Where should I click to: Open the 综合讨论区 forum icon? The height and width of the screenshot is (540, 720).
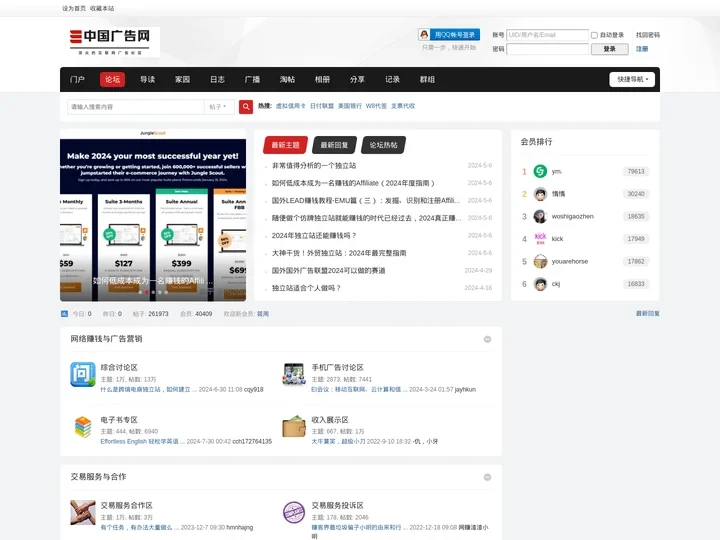click(83, 374)
